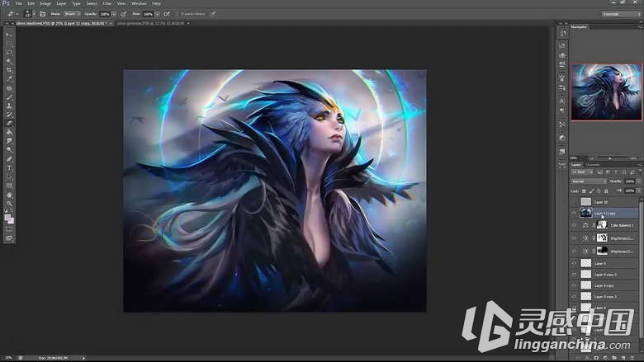Open the Image menu
Image resolution: width=644 pixels, height=362 pixels.
[x=45, y=3]
